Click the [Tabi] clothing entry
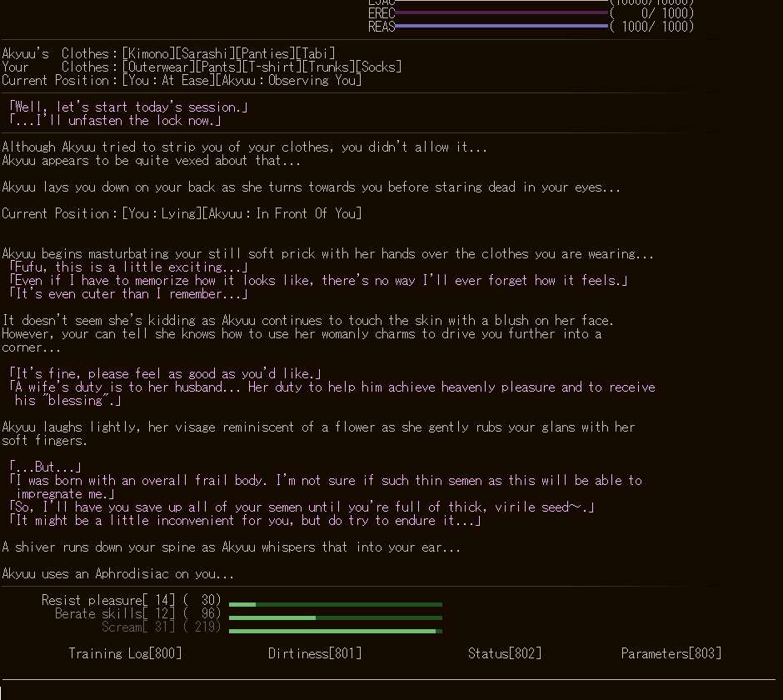The image size is (783, 700). click(x=316, y=53)
